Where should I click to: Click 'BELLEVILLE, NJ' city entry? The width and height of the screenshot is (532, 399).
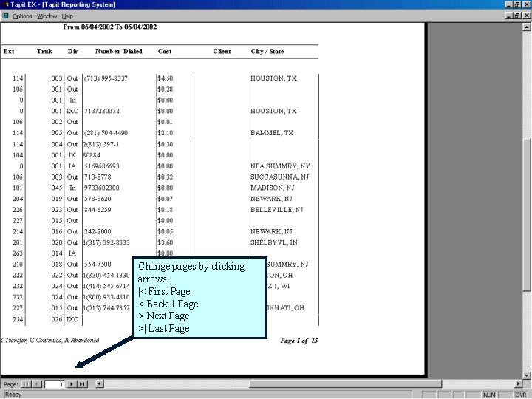277,210
